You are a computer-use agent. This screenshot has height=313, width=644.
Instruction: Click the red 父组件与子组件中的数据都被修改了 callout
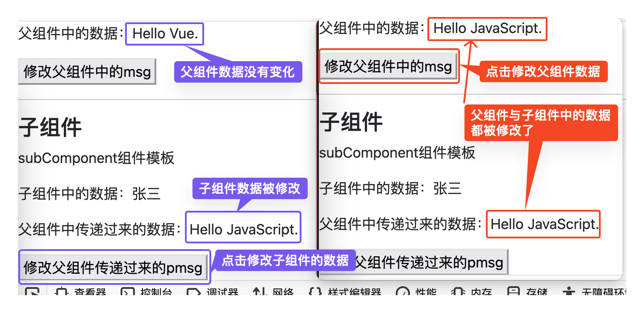click(540, 123)
